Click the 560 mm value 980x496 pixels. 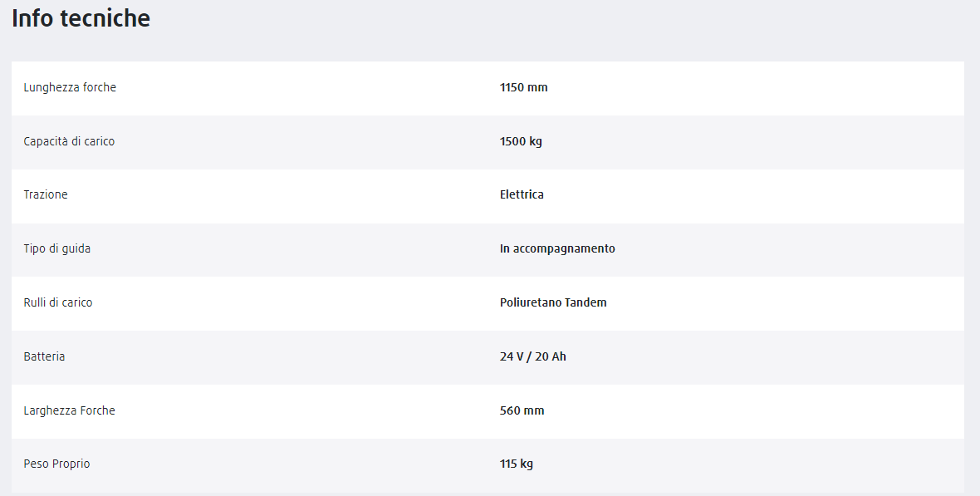tap(522, 411)
